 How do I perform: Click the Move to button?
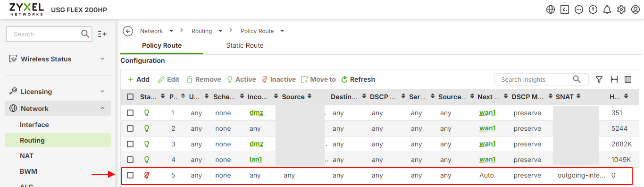pyautogui.click(x=318, y=79)
